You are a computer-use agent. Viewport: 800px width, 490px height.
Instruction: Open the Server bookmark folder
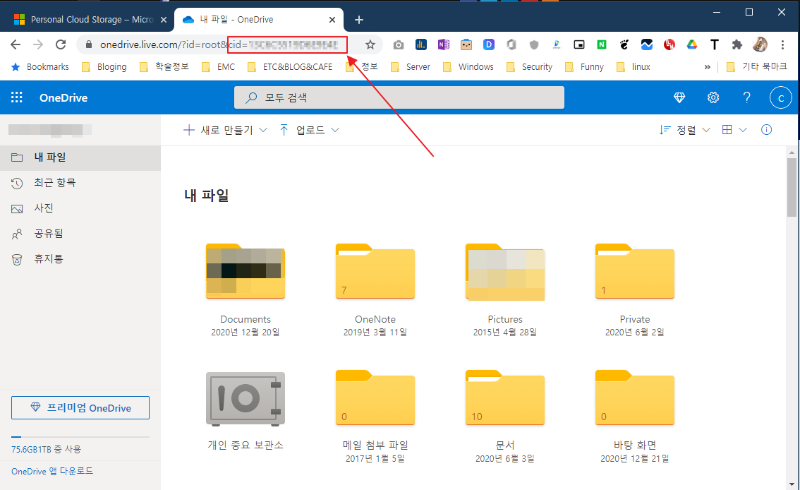(x=411, y=67)
